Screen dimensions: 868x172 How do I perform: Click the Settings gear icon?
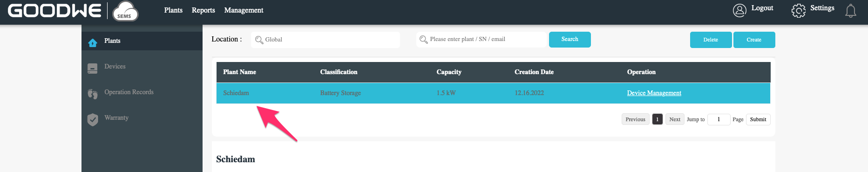tap(798, 10)
